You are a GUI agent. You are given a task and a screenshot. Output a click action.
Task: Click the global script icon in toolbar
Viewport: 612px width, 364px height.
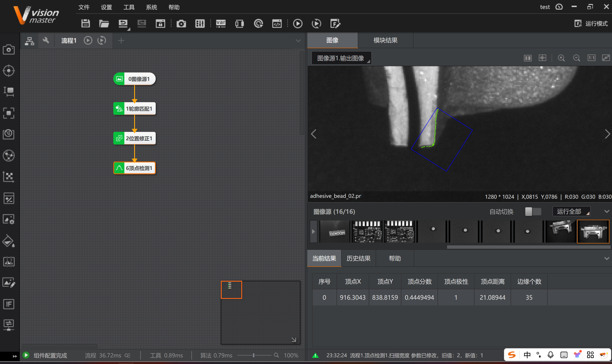pos(277,24)
